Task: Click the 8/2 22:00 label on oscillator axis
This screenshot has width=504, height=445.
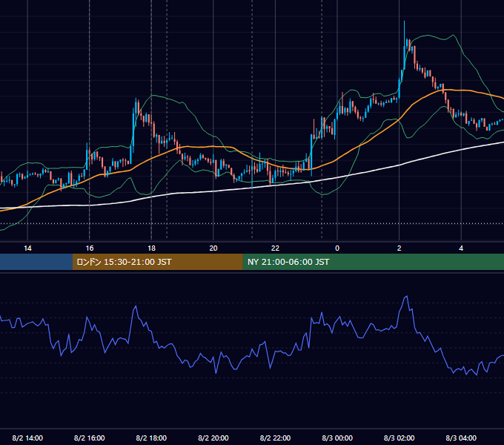Action: [275, 438]
